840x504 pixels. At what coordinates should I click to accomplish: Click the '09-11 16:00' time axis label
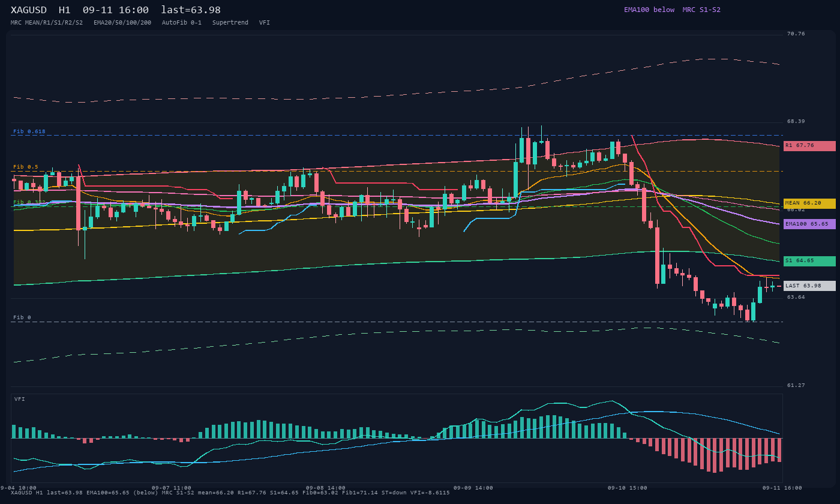pyautogui.click(x=782, y=488)
